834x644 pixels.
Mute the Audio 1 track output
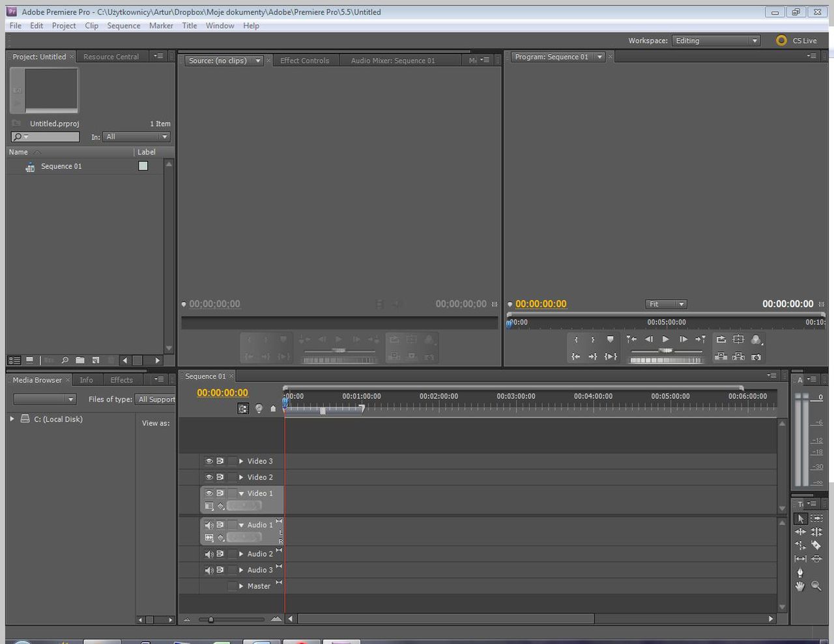(x=209, y=525)
